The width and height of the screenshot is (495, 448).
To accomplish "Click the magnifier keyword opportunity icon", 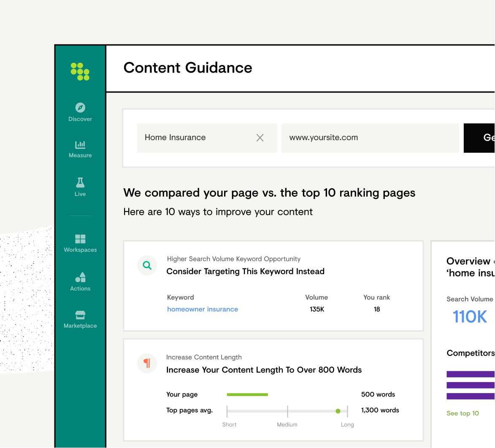I will coord(147,266).
